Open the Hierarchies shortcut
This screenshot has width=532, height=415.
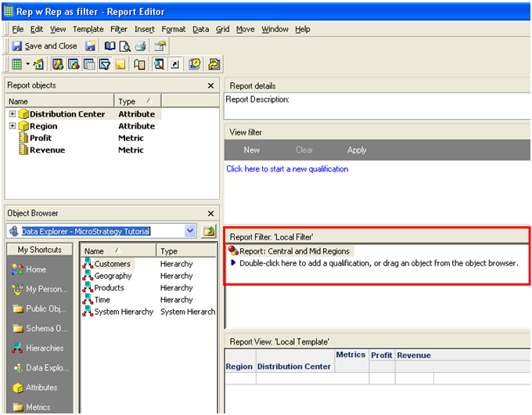[38, 348]
